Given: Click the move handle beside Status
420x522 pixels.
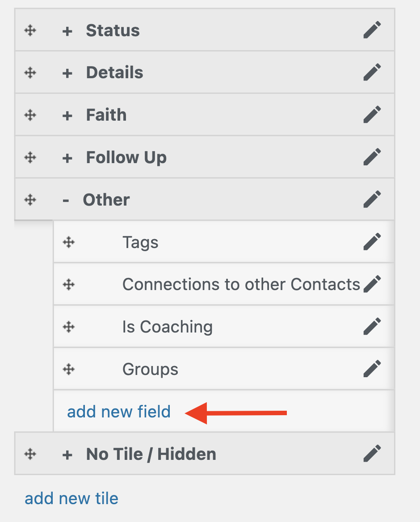Looking at the screenshot, I should click(x=30, y=30).
